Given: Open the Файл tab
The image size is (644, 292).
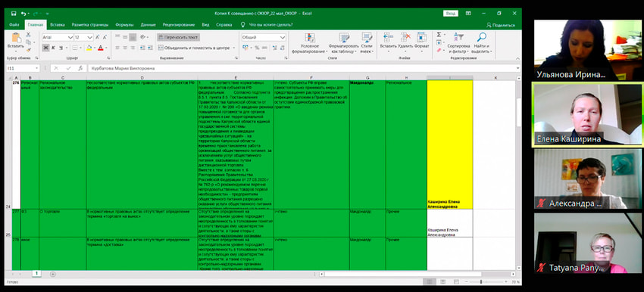Looking at the screenshot, I should (14, 25).
